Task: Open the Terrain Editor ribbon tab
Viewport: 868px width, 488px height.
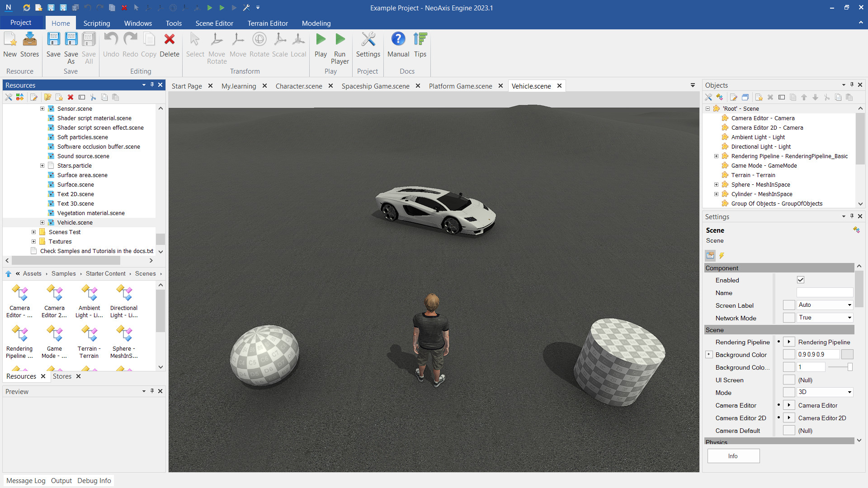Action: coord(267,23)
